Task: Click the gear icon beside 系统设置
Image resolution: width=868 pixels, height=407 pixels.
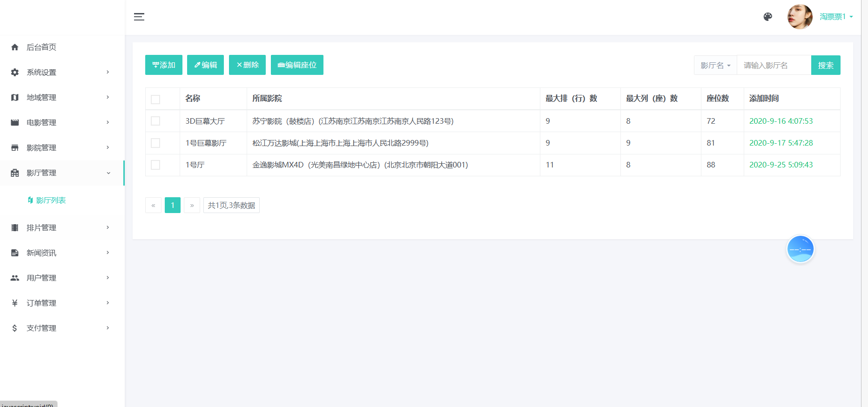Action: tap(15, 72)
